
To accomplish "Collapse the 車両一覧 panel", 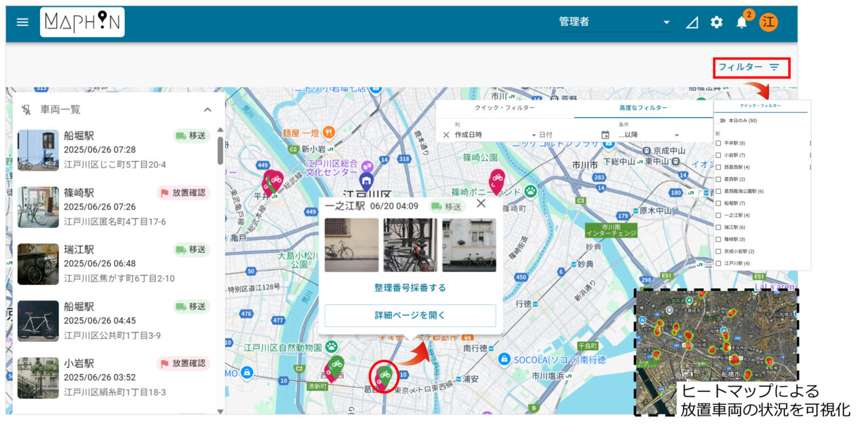I will [x=208, y=109].
